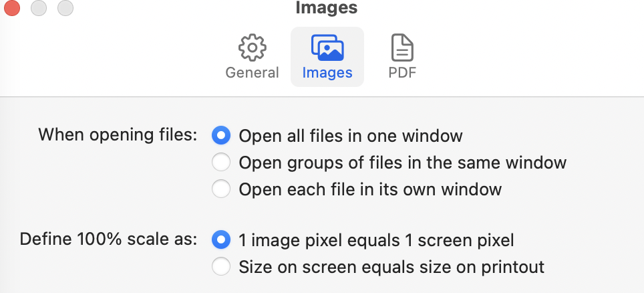Switch to the General tab label
Screen dimensions: 644x293
point(253,73)
